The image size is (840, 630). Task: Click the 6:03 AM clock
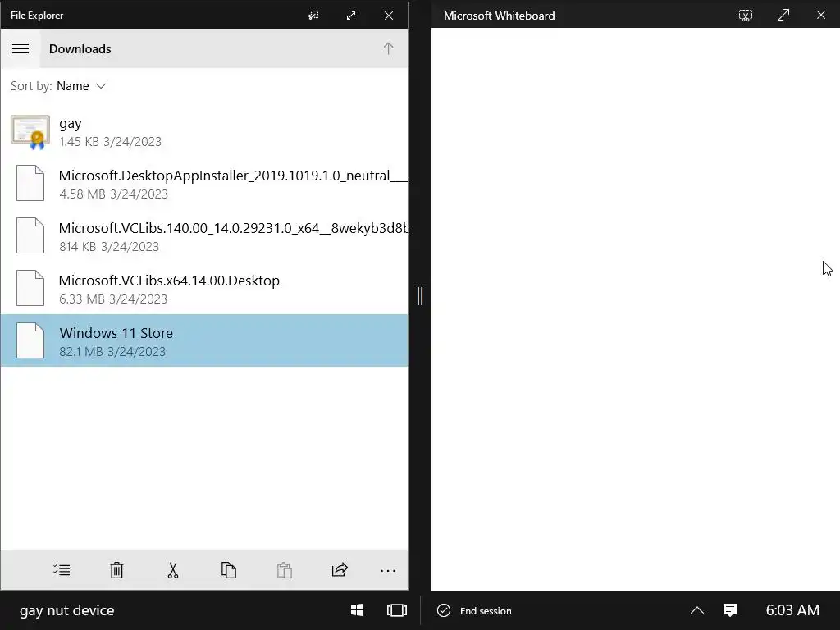(792, 610)
